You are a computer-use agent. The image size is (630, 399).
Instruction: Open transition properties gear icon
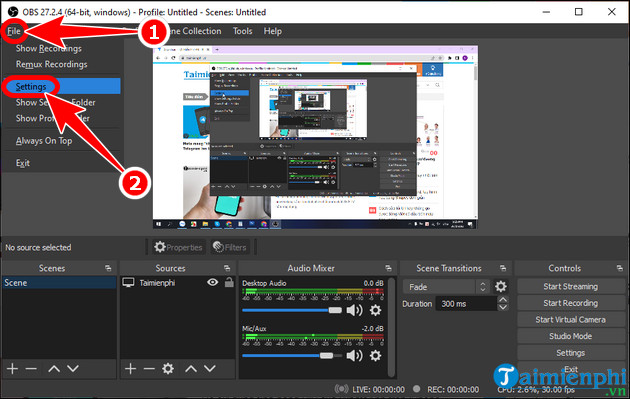[x=501, y=286]
